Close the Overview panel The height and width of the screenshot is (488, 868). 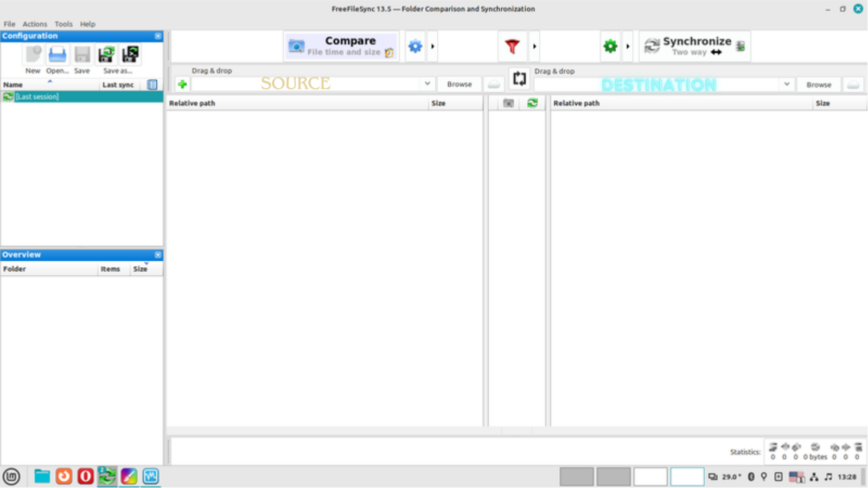(158, 255)
